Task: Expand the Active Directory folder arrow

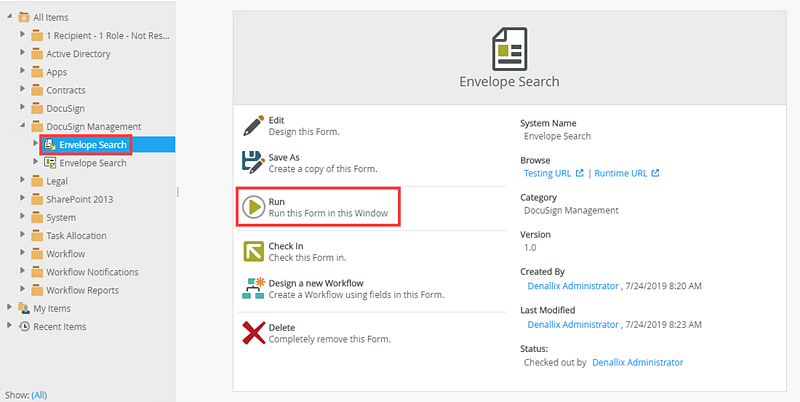Action: [23, 54]
